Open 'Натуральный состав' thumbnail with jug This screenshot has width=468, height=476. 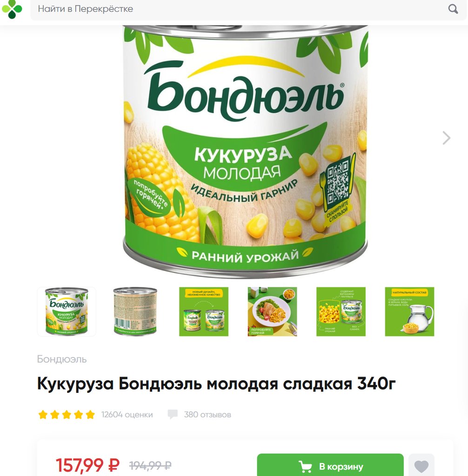[410, 311]
